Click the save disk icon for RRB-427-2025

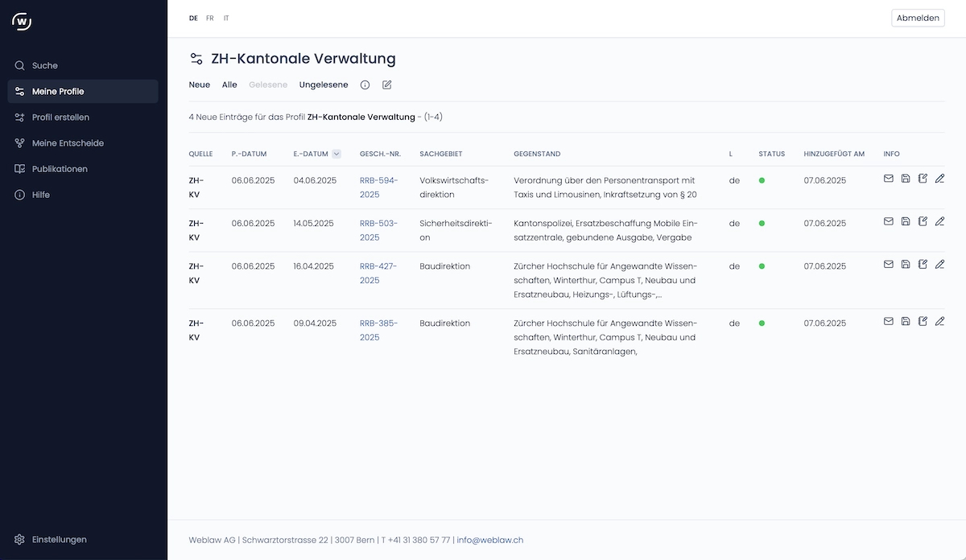click(906, 264)
